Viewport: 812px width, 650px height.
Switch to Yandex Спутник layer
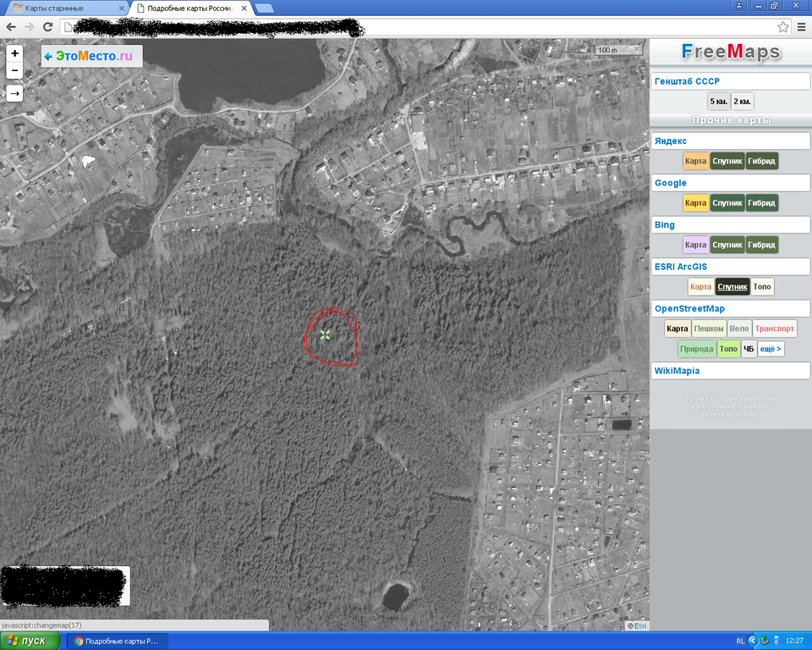point(727,161)
